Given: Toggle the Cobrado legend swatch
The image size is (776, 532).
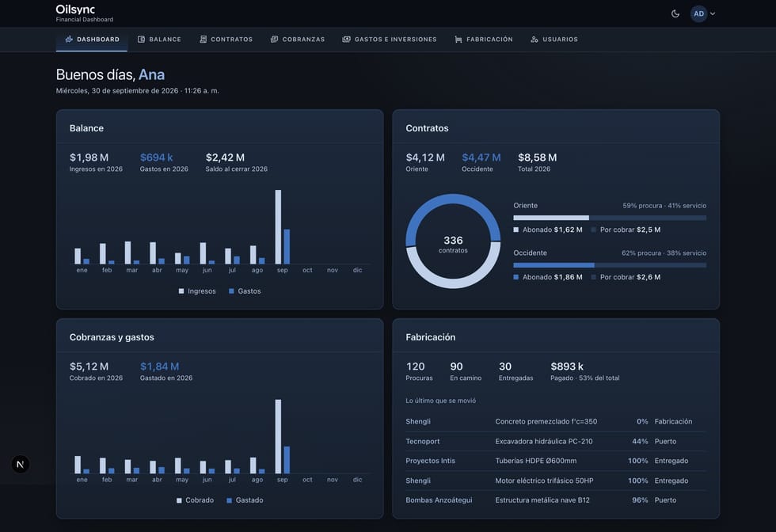Looking at the screenshot, I should 179,500.
